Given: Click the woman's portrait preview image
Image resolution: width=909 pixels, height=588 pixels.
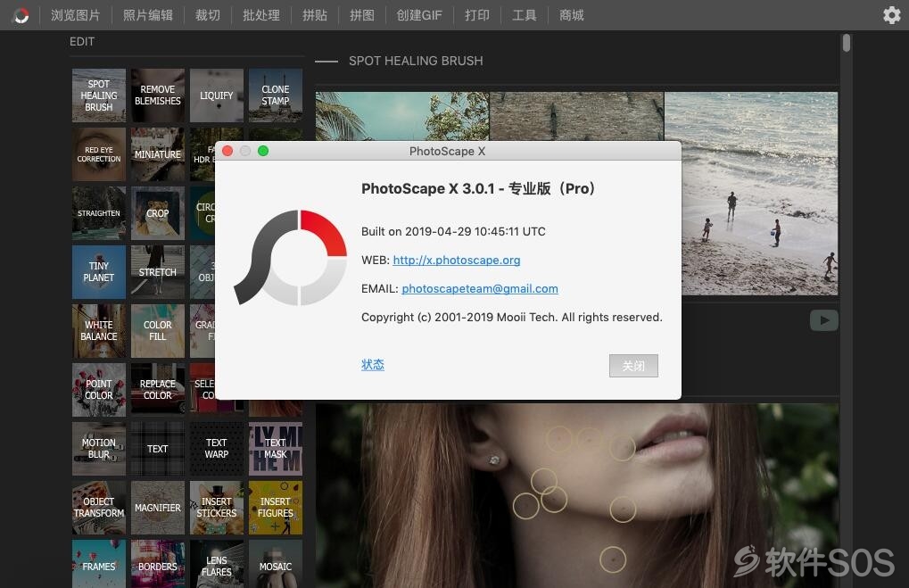Looking at the screenshot, I should coord(577,496).
